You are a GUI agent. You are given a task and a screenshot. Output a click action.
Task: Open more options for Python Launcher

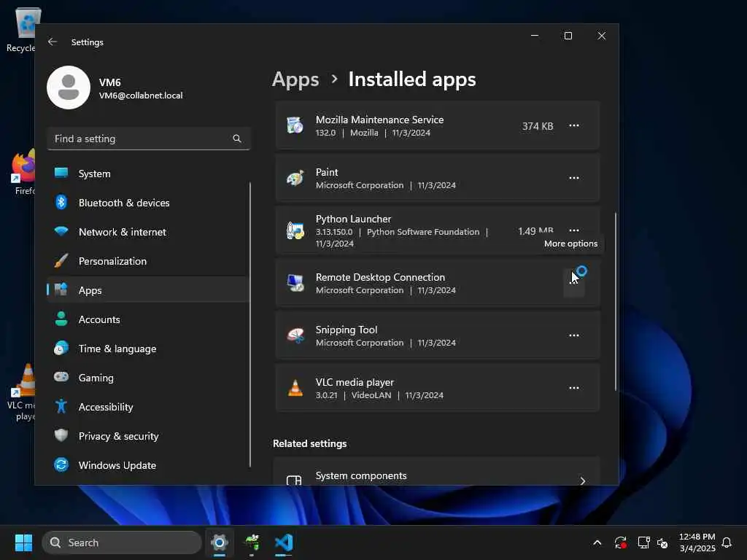tap(574, 230)
